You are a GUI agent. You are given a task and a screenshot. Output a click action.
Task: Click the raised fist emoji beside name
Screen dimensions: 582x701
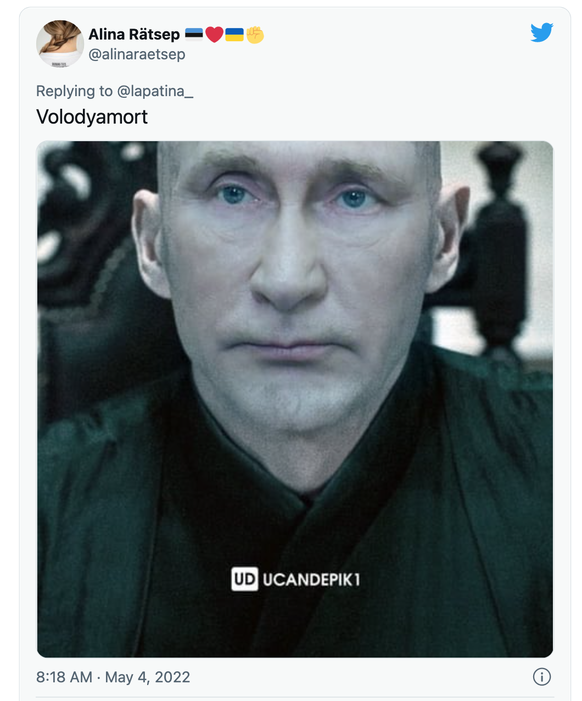point(255,34)
